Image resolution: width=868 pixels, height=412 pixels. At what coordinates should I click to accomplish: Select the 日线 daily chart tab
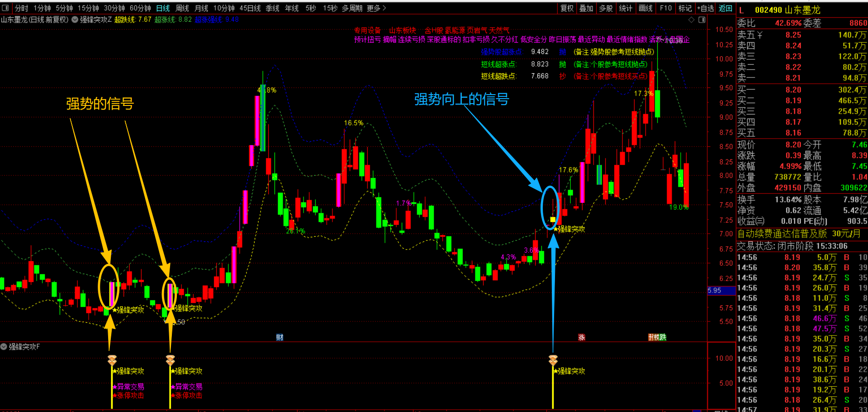pyautogui.click(x=163, y=8)
